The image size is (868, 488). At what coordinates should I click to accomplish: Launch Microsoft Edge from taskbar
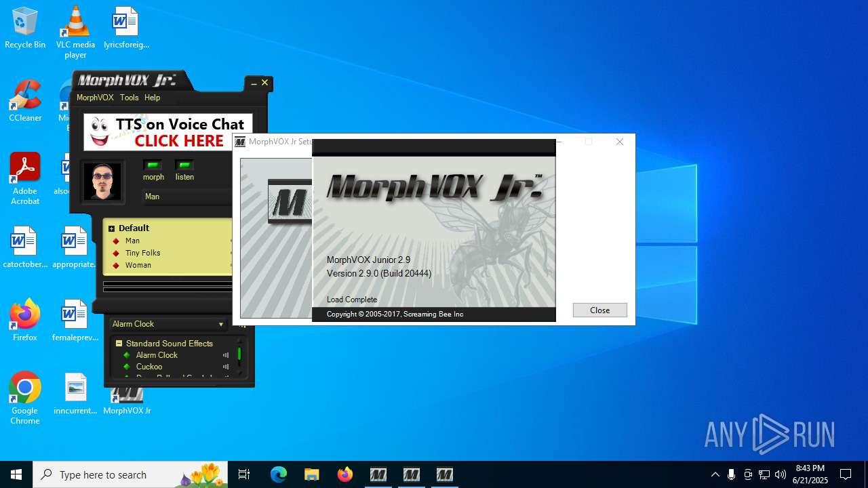(279, 474)
